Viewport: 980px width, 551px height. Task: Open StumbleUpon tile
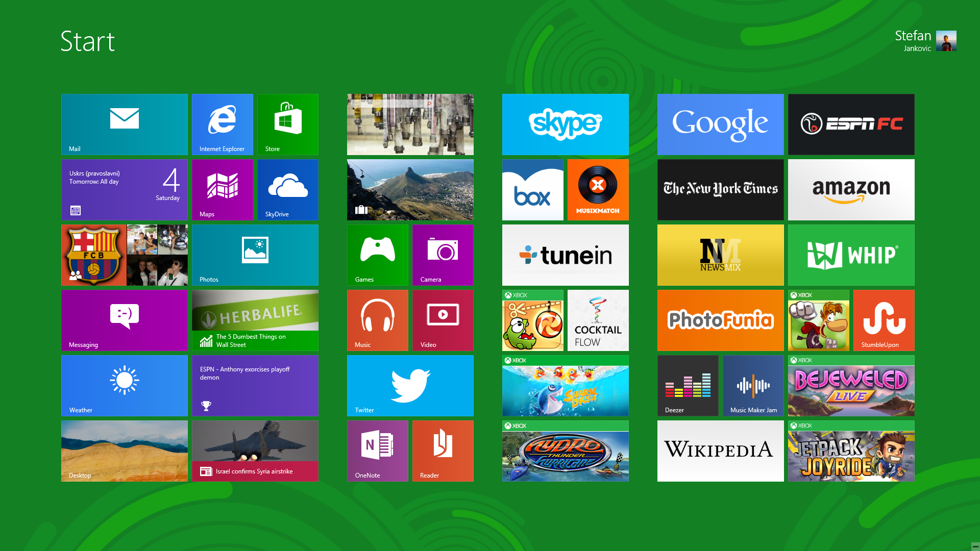tap(884, 320)
